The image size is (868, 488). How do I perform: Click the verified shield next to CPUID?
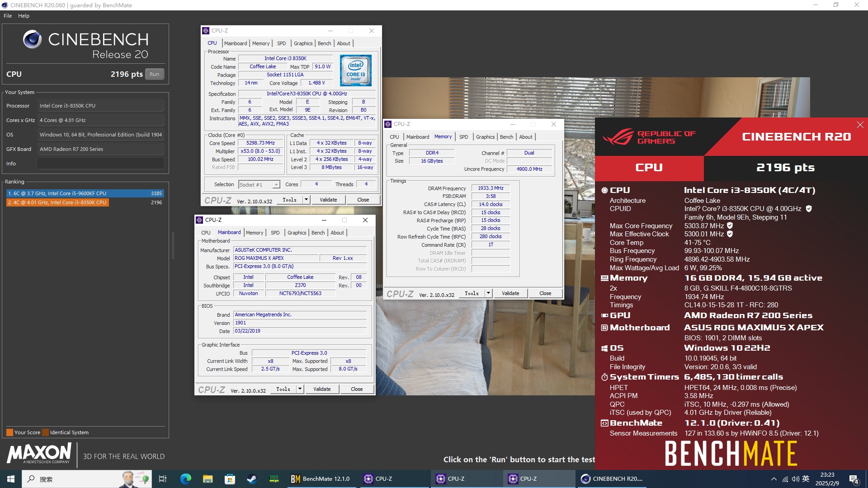point(809,209)
